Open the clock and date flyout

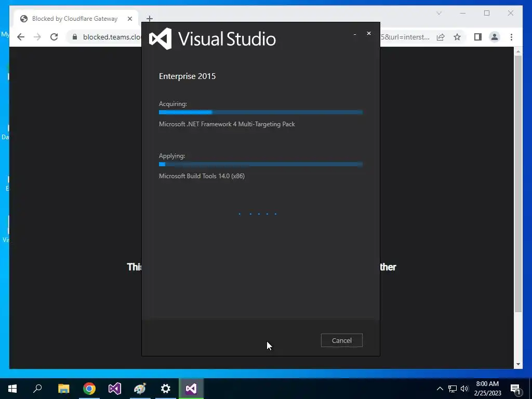(487, 389)
